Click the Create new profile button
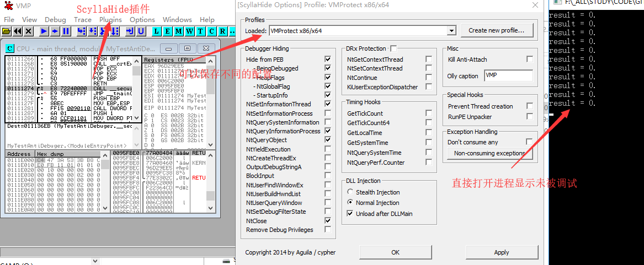The image size is (644, 265). 497,30
